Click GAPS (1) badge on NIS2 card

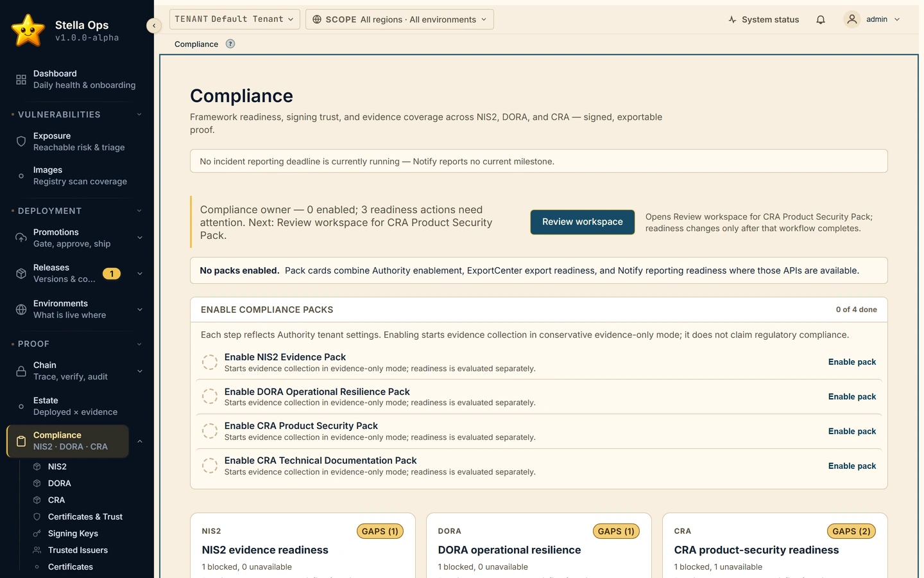pos(380,531)
